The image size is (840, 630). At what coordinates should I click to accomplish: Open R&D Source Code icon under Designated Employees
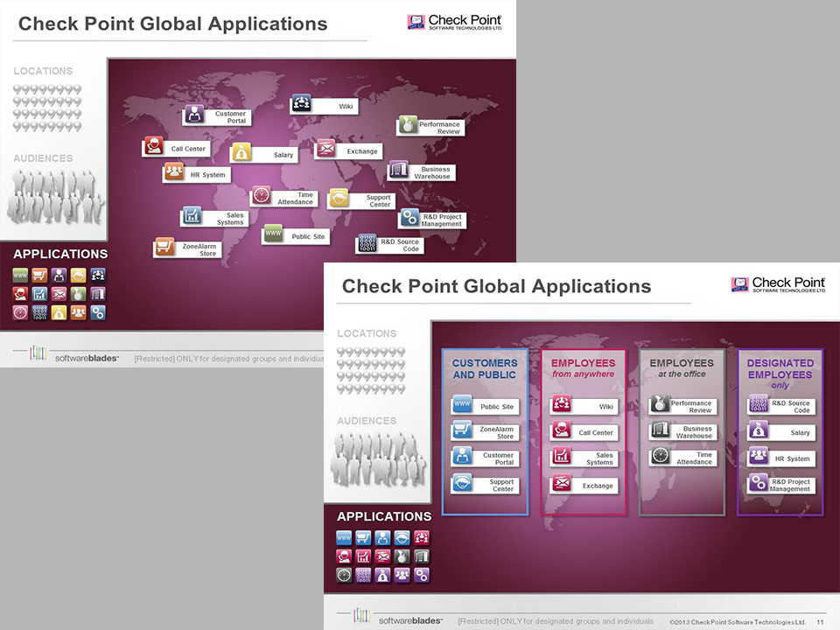point(759,403)
